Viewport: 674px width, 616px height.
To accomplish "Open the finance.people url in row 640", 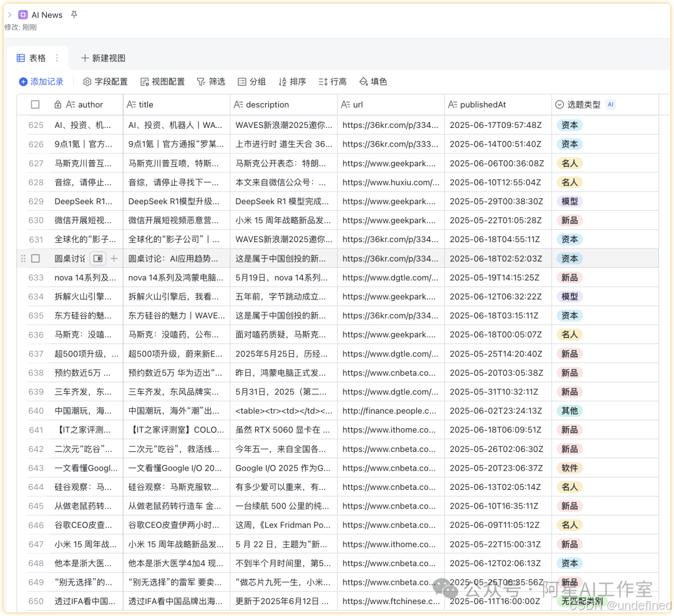I will pos(389,411).
